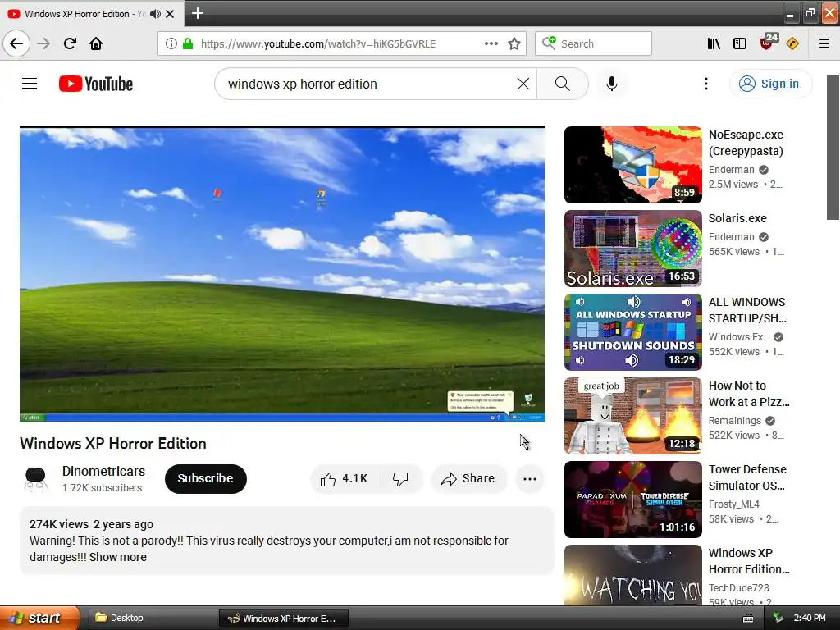This screenshot has width=840, height=630.
Task: Search with your voice microphone
Action: 612,84
